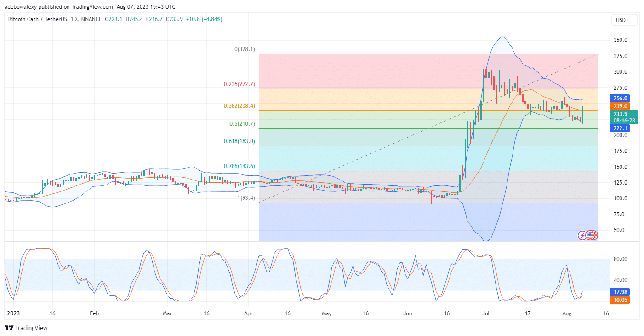This screenshot has height=336, width=644.
Task: Click the TradingView logo at bottom left
Action: pos(26,328)
